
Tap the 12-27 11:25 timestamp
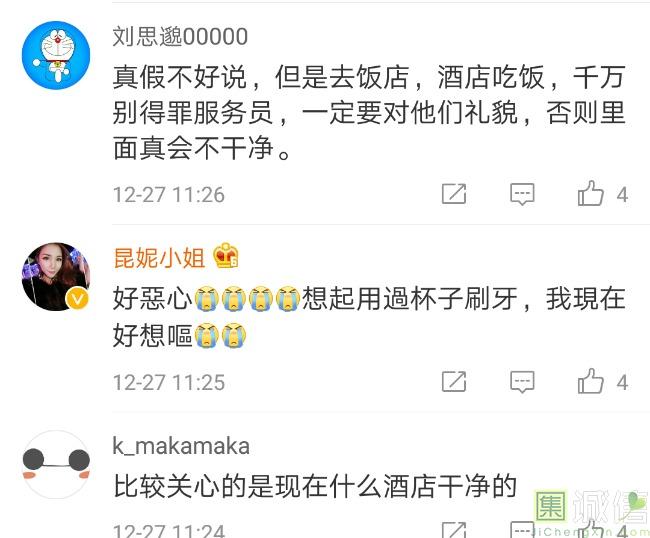click(169, 382)
